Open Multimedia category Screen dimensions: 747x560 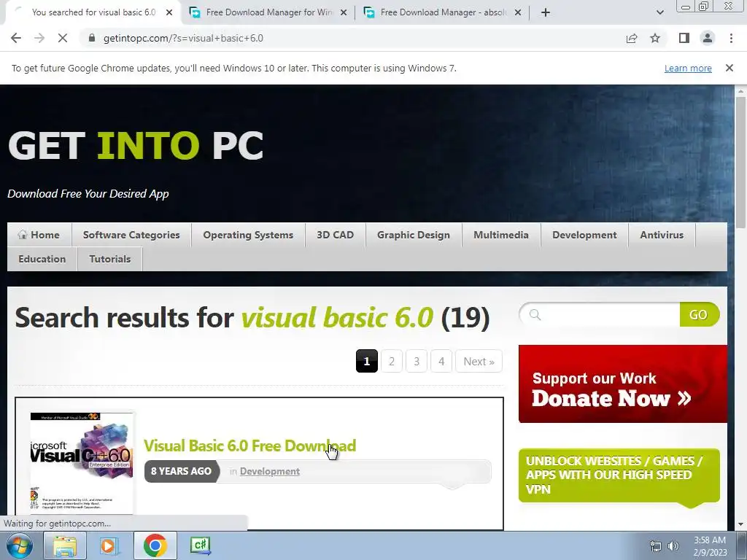coord(500,235)
